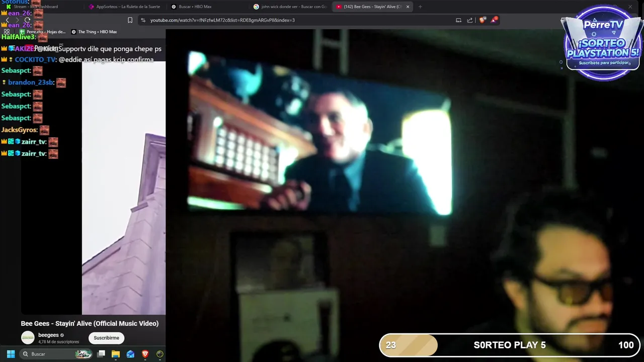Open the round dark app taskbar icon
Screen dimensions: 644x362
point(159,354)
